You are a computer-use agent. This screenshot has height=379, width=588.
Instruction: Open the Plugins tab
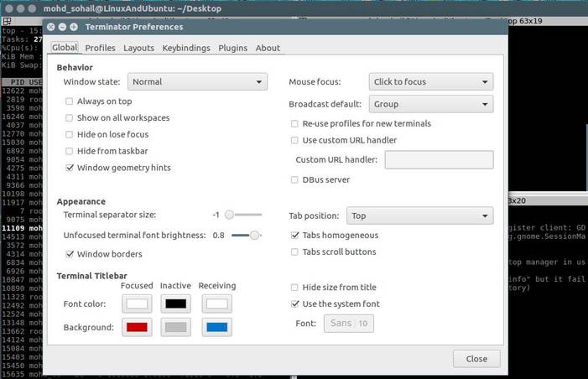[232, 48]
